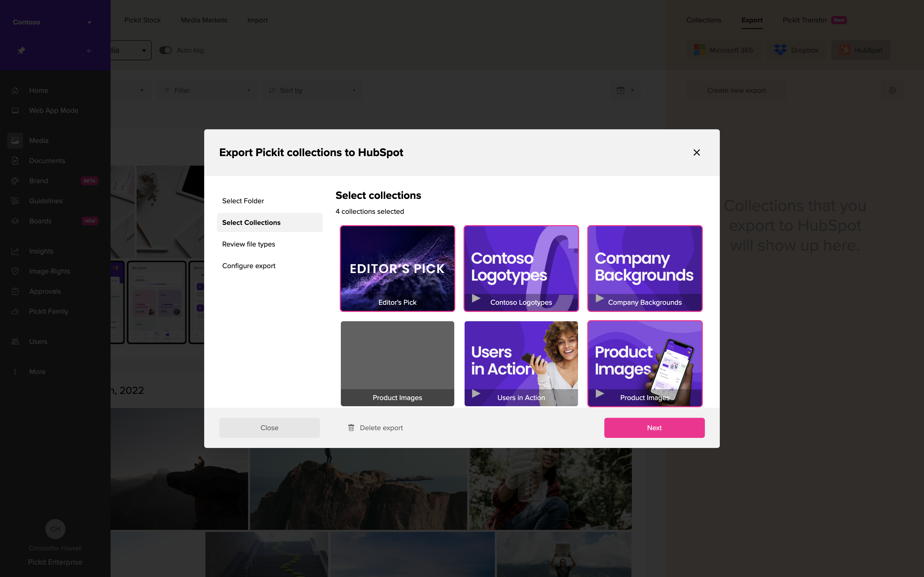The image size is (924, 577).
Task: Open the Insights sidebar icon
Action: click(15, 251)
